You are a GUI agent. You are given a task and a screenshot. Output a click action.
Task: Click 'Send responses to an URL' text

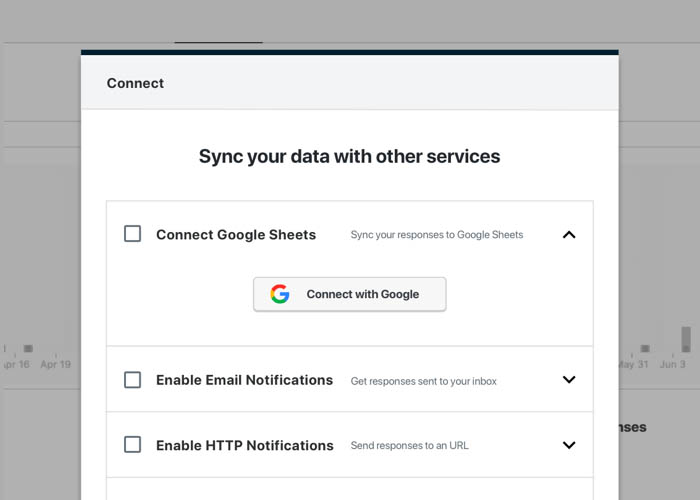tap(409, 446)
